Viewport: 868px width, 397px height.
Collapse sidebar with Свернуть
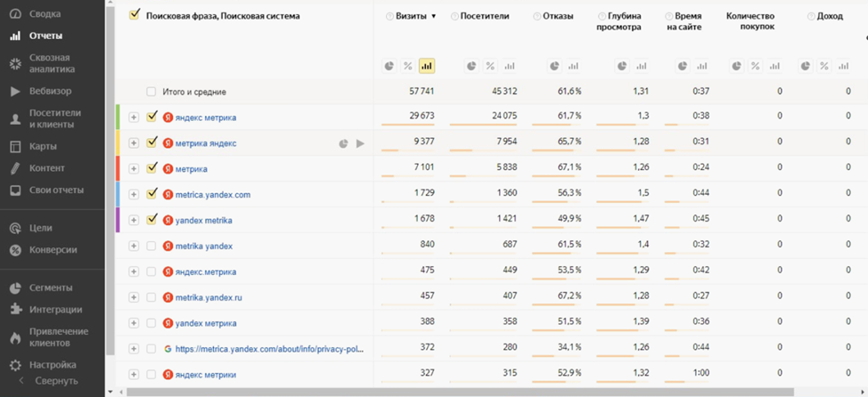pos(49,381)
